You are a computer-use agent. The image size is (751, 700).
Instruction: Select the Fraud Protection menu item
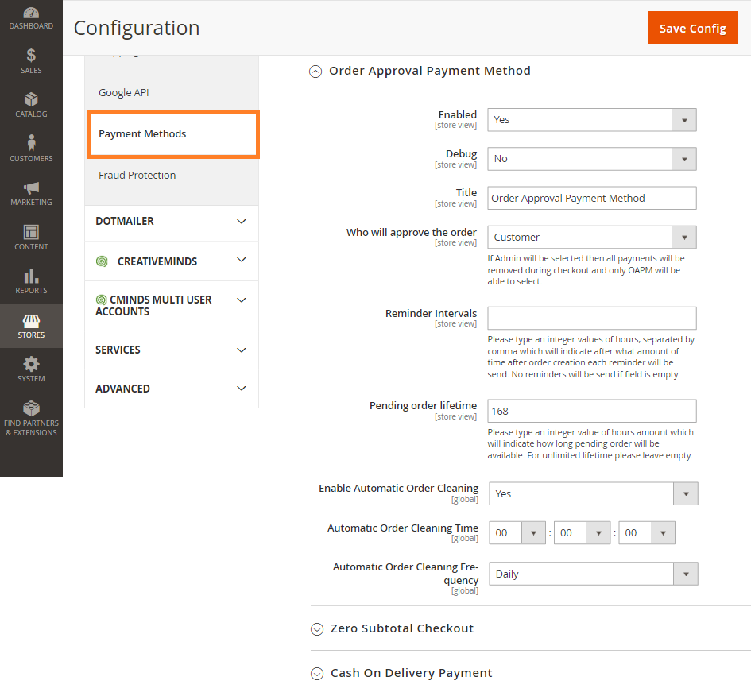(x=137, y=176)
